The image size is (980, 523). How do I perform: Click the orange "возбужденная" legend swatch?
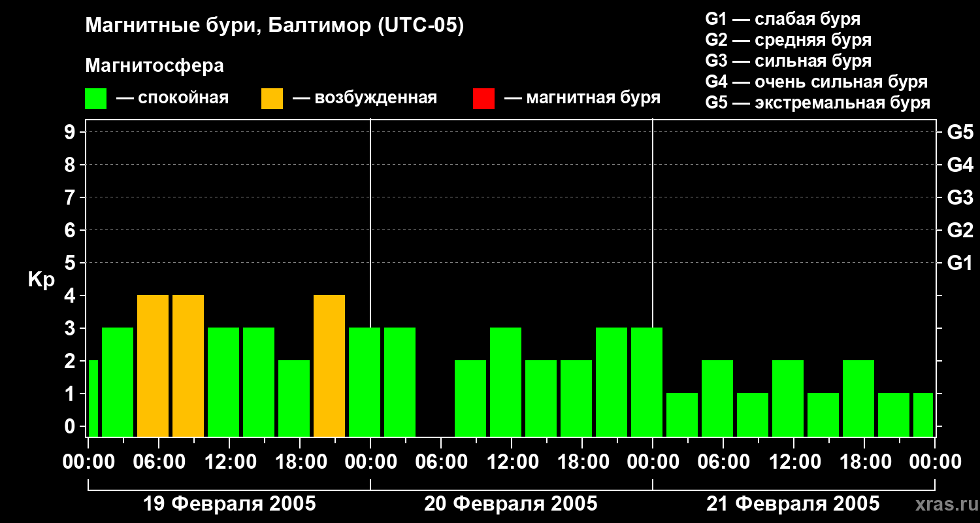point(272,99)
